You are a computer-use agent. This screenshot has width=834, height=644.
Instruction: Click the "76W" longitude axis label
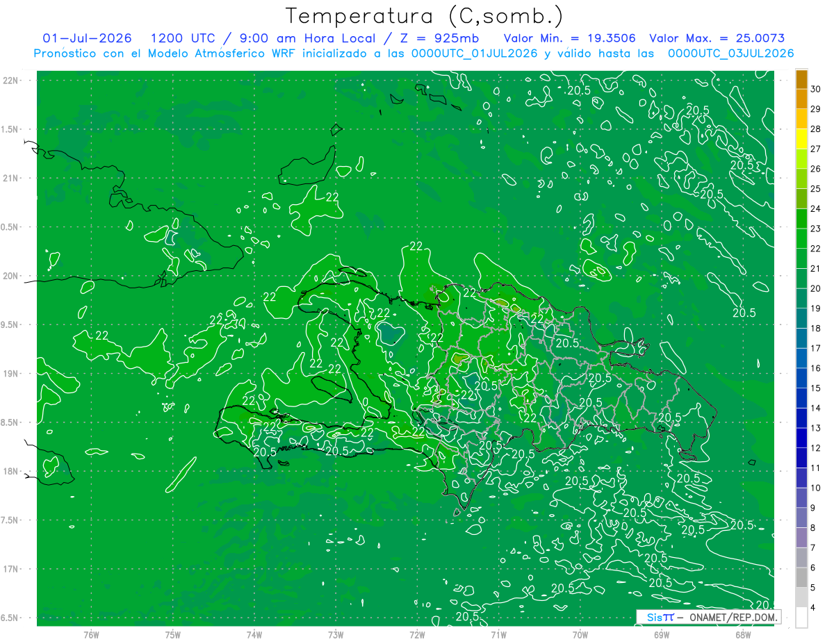pyautogui.click(x=91, y=634)
